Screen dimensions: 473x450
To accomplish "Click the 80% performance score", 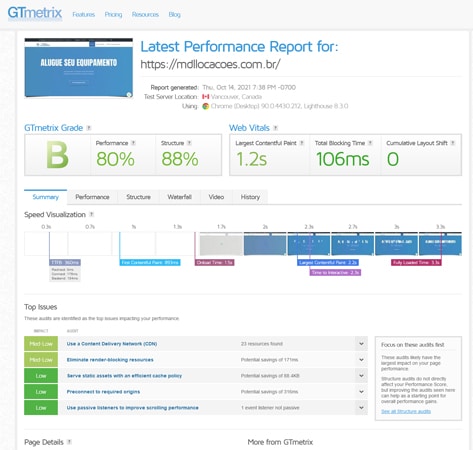I will point(115,159).
